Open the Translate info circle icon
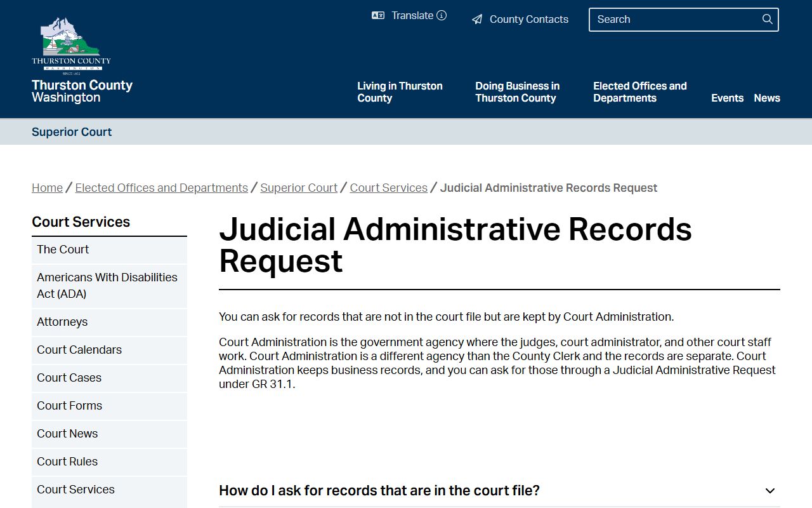This screenshot has width=812, height=508. coord(442,15)
